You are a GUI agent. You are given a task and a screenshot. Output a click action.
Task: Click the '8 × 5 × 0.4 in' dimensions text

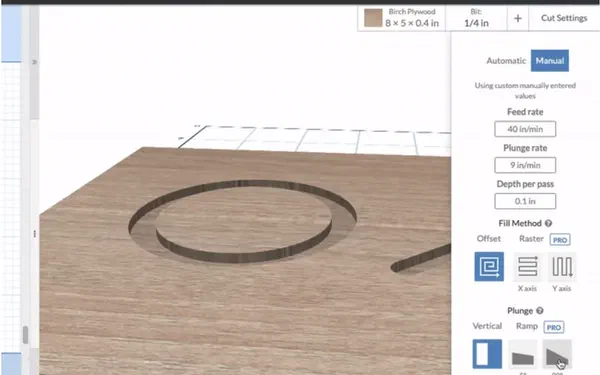412,23
